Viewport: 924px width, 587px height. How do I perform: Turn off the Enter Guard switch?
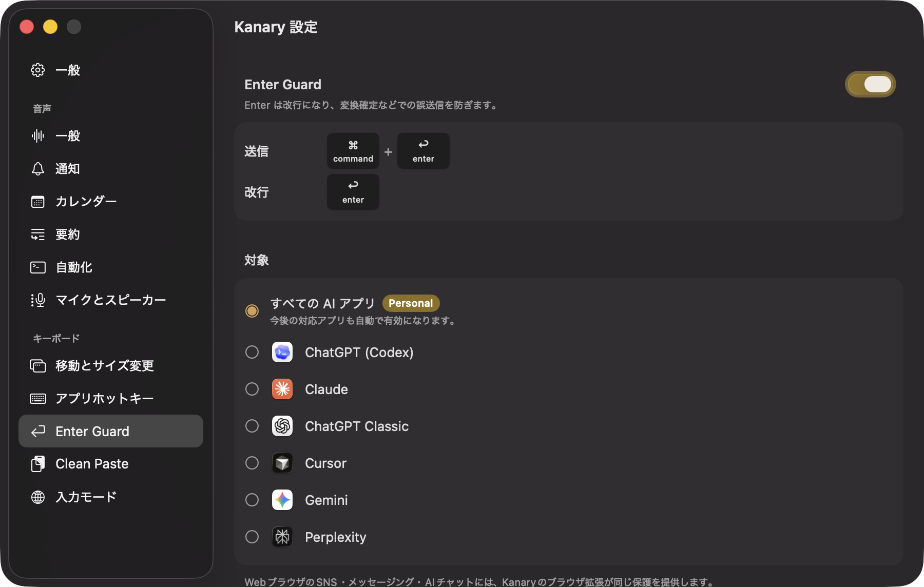point(871,84)
